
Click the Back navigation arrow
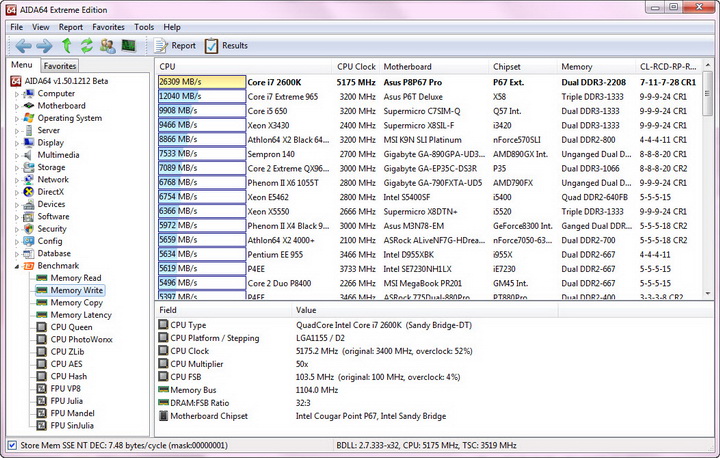coord(23,45)
